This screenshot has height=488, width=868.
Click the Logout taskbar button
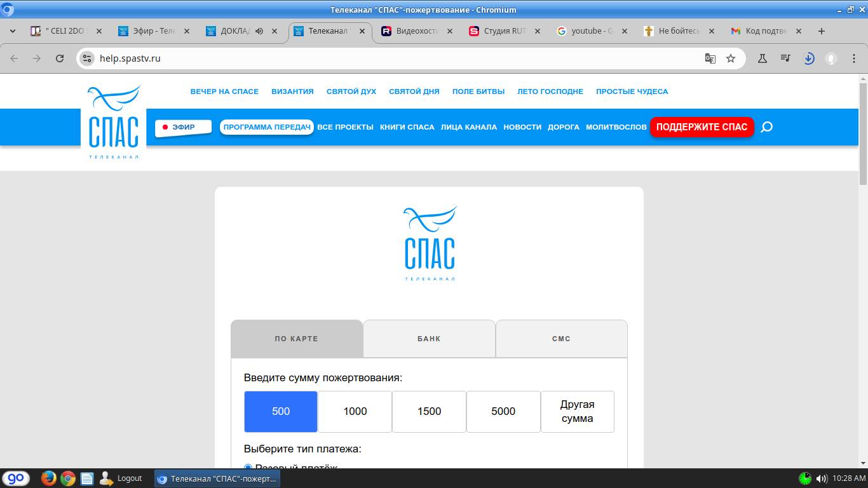pyautogui.click(x=121, y=478)
